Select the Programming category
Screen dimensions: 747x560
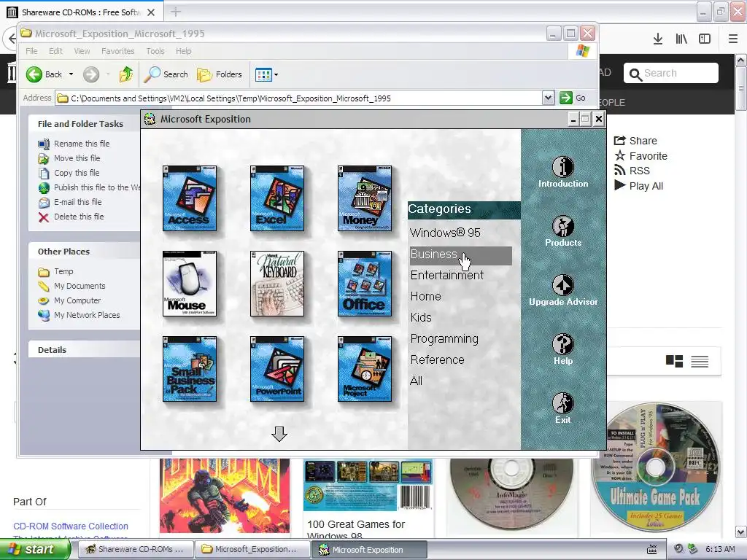click(x=444, y=338)
